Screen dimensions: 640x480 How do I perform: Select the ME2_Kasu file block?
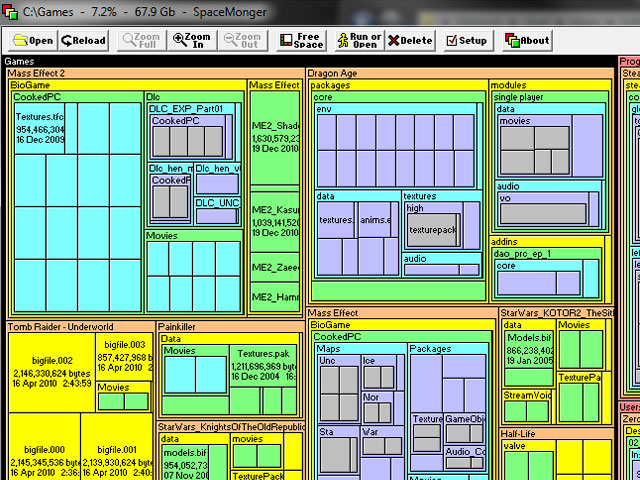point(275,222)
